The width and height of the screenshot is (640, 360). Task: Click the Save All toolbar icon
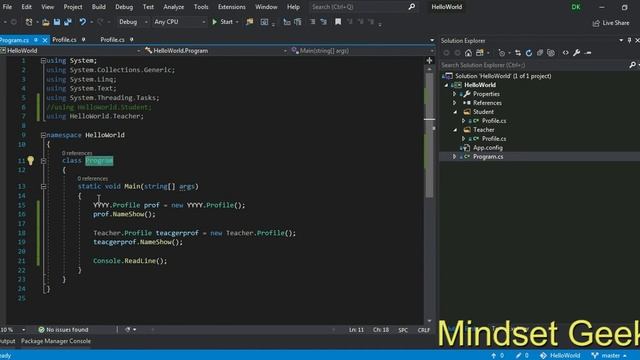tap(68, 22)
